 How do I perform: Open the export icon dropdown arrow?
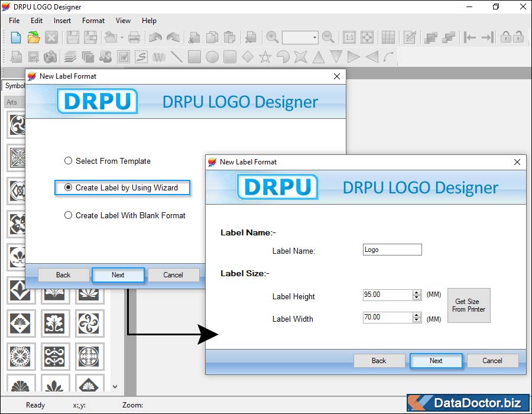pos(122,37)
